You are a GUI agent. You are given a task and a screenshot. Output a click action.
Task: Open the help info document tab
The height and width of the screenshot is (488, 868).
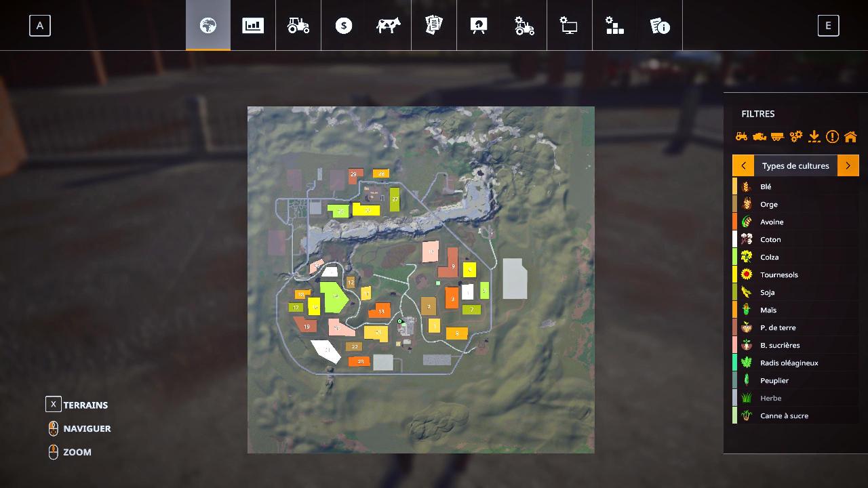[660, 26]
